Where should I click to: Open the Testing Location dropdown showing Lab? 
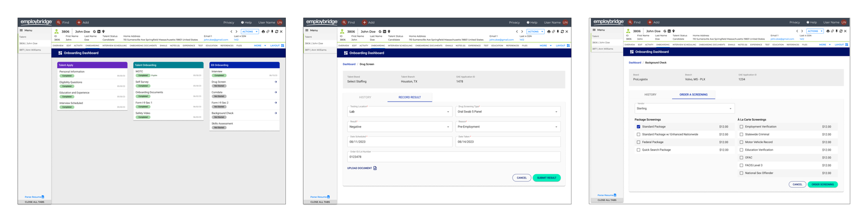(x=399, y=112)
